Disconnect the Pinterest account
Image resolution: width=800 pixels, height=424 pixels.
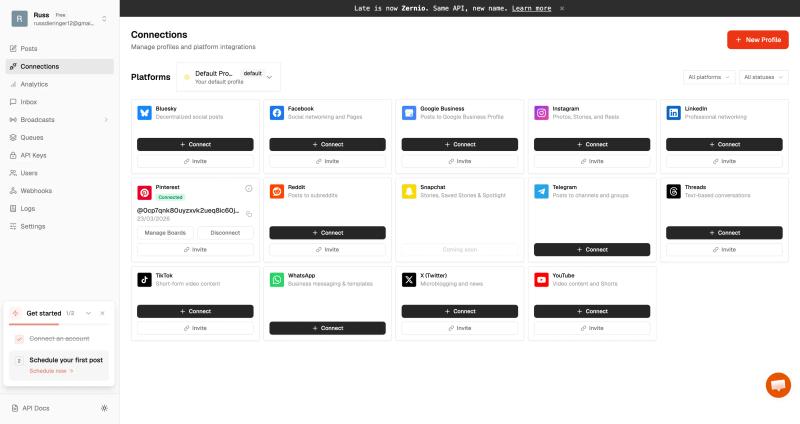[x=225, y=233]
